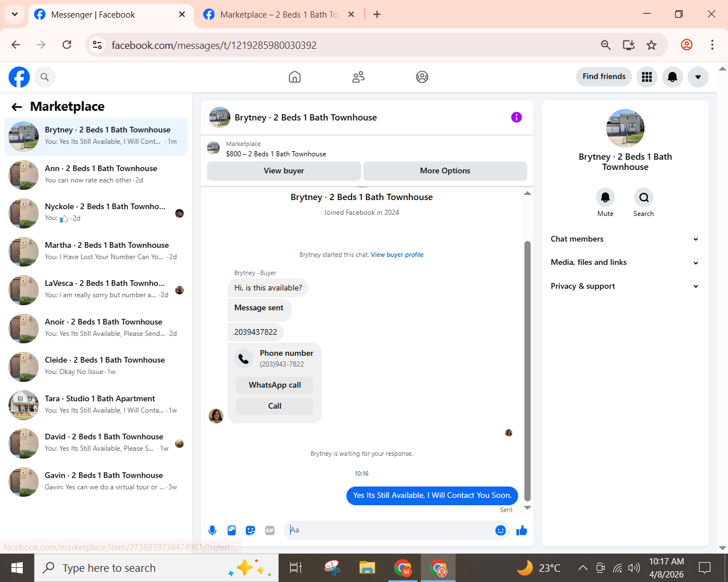
Task: Open Task View on the taskbar
Action: [296, 568]
